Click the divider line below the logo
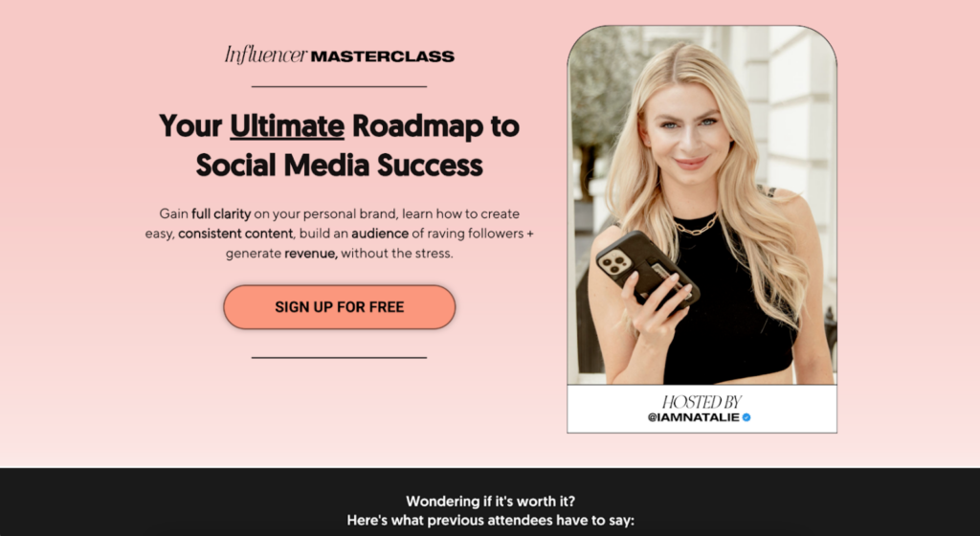Viewport: 980px width, 536px height. [339, 86]
